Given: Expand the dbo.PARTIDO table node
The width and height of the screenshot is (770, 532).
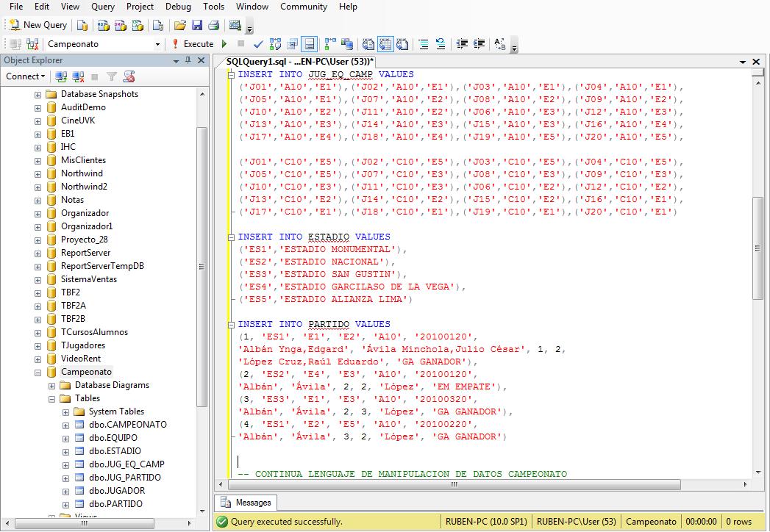Looking at the screenshot, I should point(65,504).
